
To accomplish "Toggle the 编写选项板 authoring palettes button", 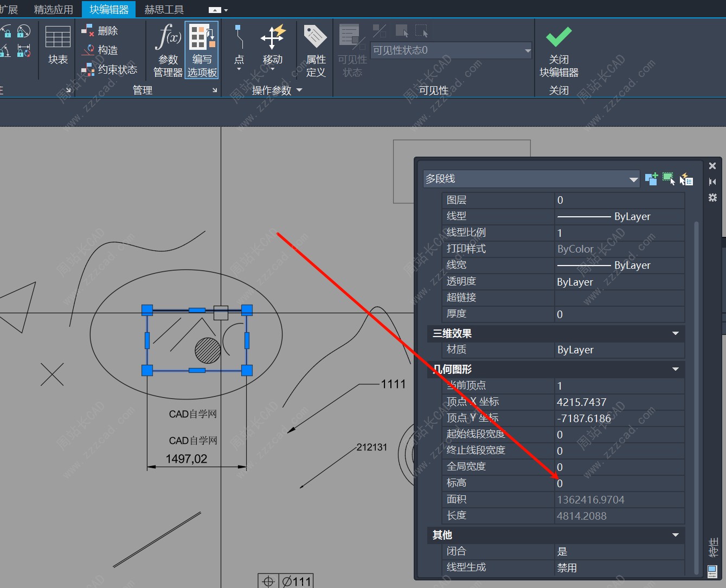I will click(x=202, y=50).
